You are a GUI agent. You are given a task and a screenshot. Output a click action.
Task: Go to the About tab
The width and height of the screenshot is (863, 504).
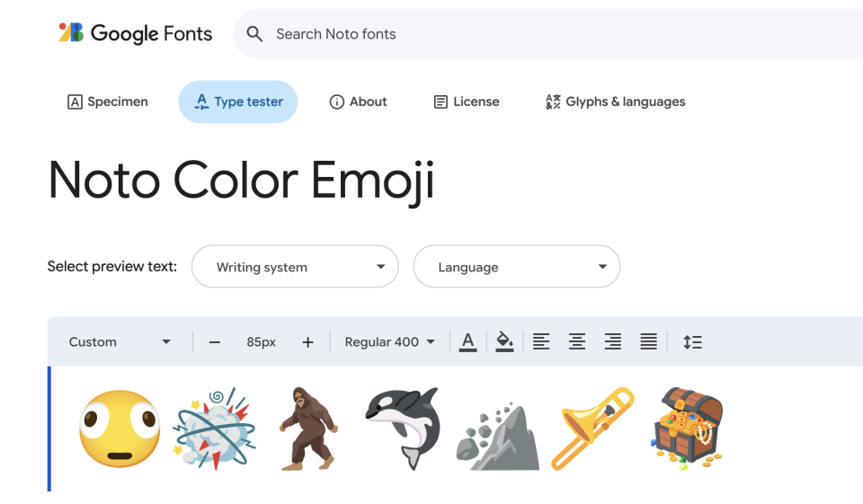[x=359, y=102]
